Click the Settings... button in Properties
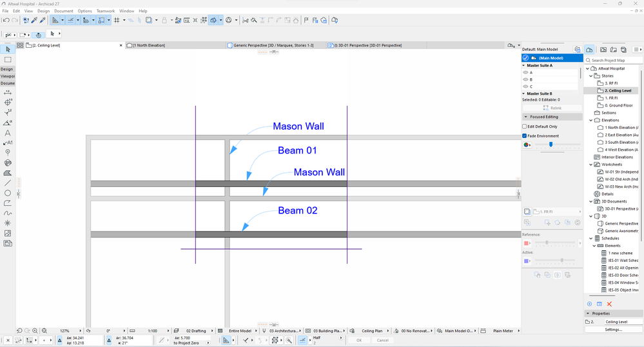 (x=614, y=330)
